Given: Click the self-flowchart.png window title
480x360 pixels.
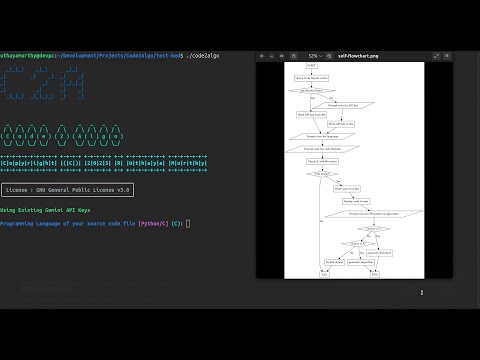Looking at the screenshot, I should tap(358, 56).
